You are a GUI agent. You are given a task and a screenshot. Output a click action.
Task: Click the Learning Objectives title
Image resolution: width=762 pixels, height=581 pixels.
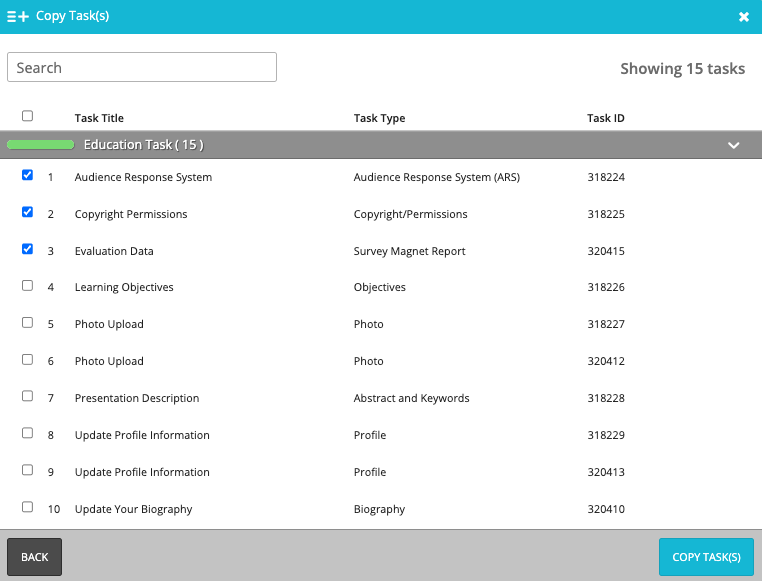(x=124, y=287)
